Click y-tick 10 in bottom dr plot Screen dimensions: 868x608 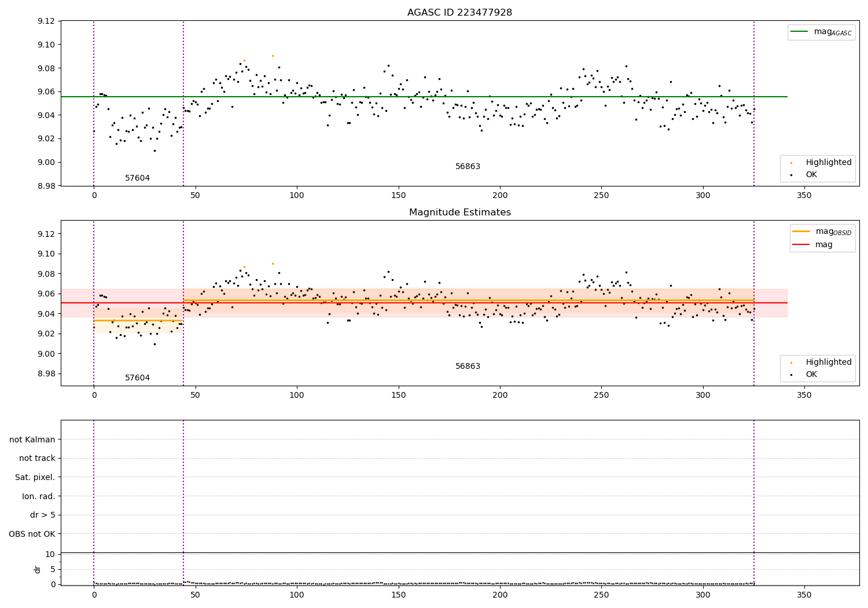pyautogui.click(x=50, y=554)
